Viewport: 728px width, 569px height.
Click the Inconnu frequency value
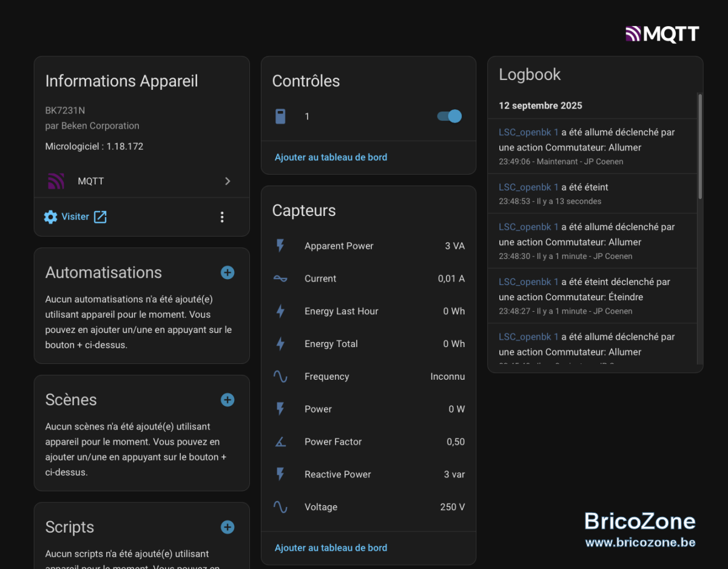pos(448,377)
